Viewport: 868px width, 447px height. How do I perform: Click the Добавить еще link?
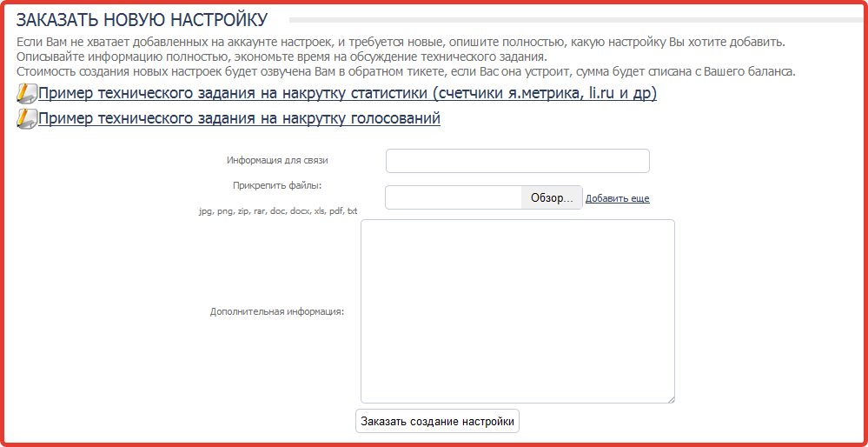(x=617, y=198)
